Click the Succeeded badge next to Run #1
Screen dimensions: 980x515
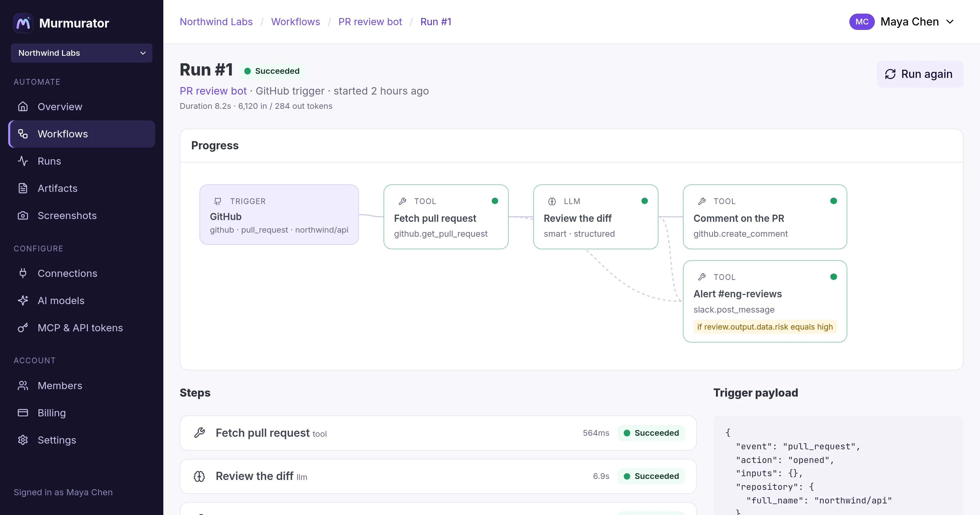(272, 71)
